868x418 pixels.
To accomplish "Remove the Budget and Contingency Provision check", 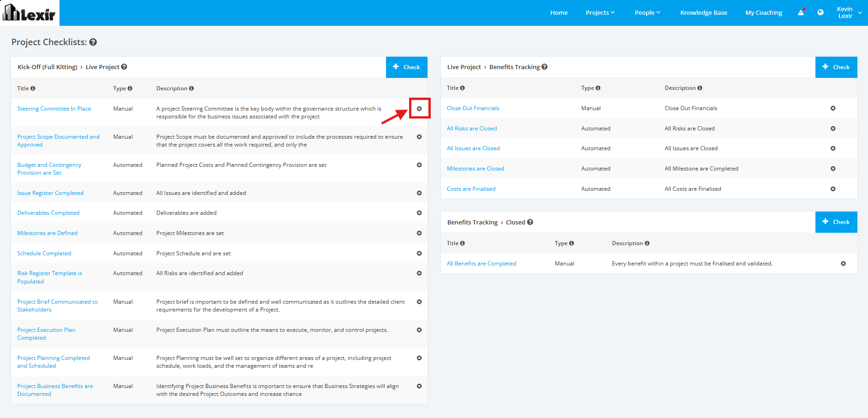I will (x=419, y=165).
